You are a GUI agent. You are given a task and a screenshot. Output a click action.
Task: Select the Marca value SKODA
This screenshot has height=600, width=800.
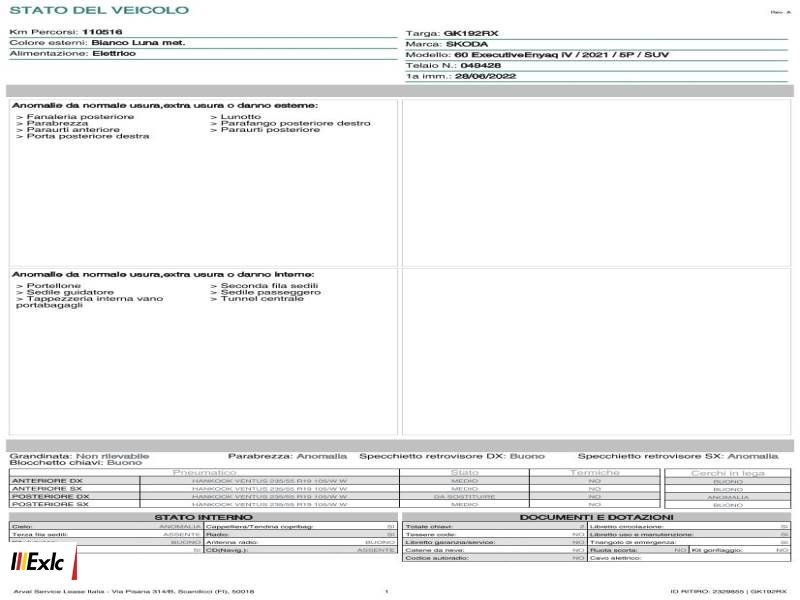coord(467,44)
